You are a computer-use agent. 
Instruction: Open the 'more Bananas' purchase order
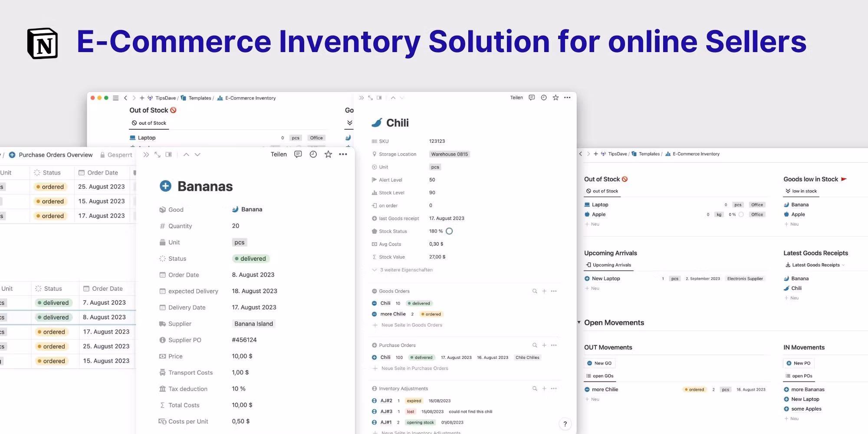click(x=807, y=390)
